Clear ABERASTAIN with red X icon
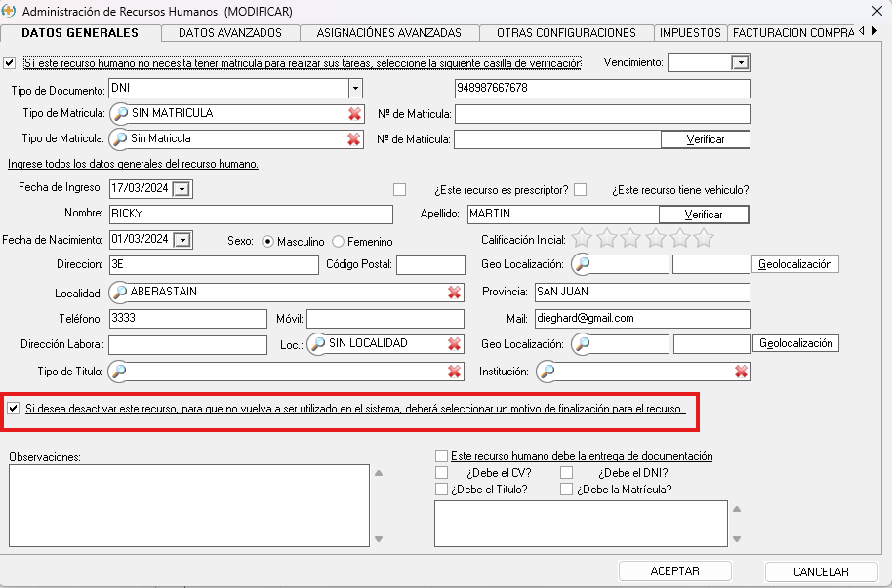Viewport: 892px width, 588px height. [x=454, y=293]
